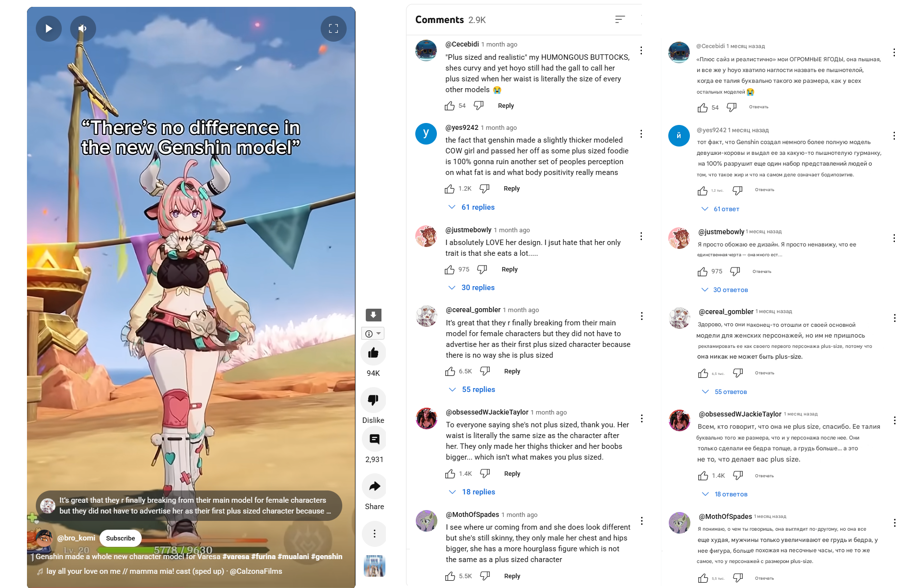
Task: Expand 30 replies under @justmebowly comment
Action: point(471,288)
